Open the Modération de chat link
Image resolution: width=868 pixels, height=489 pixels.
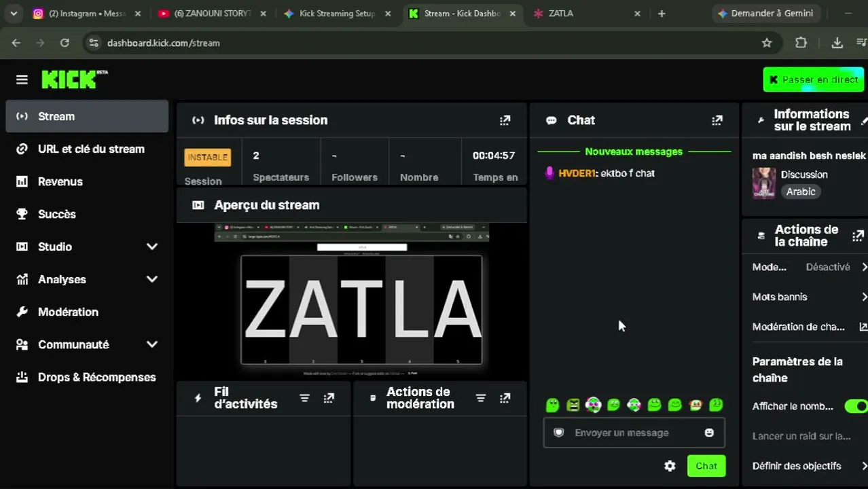[x=809, y=327]
